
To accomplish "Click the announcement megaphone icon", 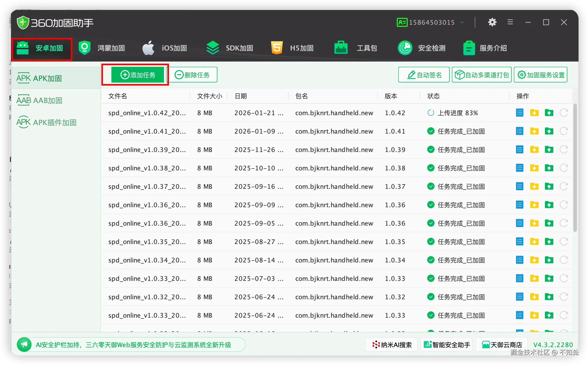I will pyautogui.click(x=24, y=344).
